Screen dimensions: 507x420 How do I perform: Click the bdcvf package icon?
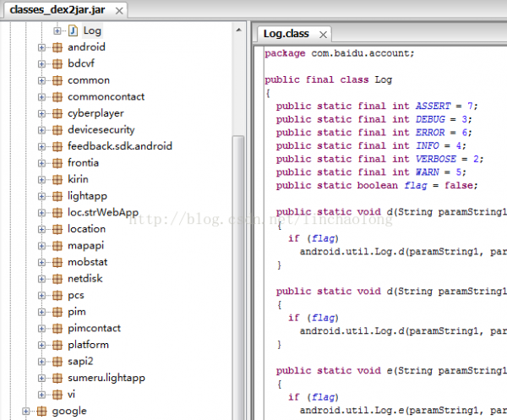[57, 64]
